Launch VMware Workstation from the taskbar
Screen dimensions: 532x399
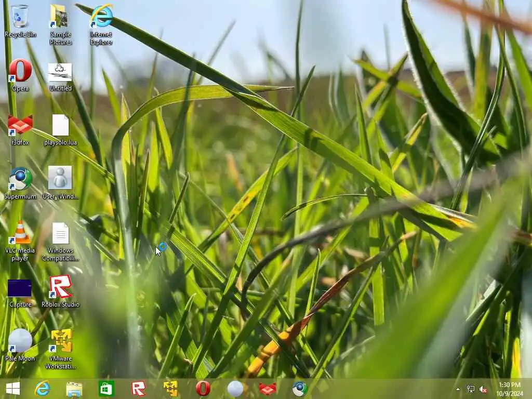coord(170,389)
